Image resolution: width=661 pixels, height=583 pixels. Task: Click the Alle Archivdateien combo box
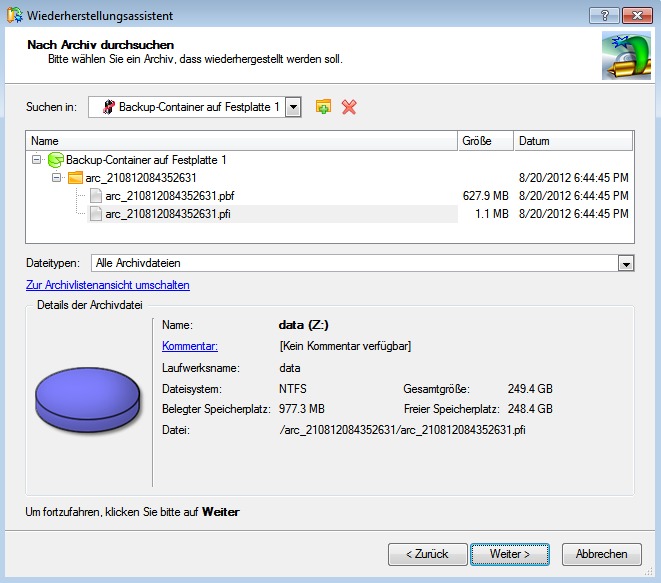[363, 263]
